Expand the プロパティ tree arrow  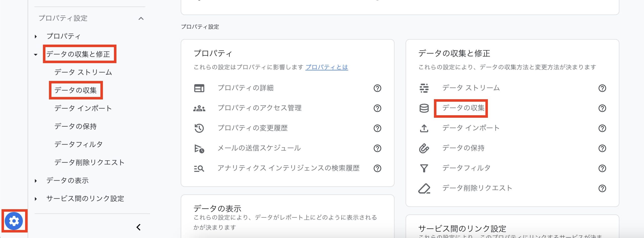pyautogui.click(x=36, y=37)
